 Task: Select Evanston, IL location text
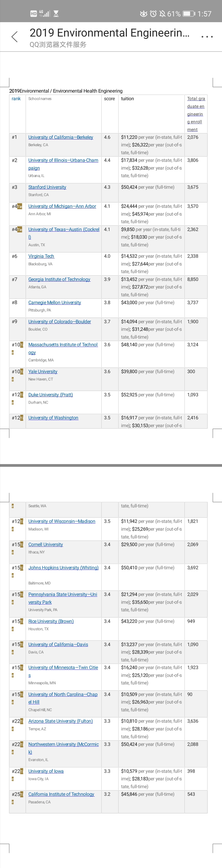pos(38,760)
